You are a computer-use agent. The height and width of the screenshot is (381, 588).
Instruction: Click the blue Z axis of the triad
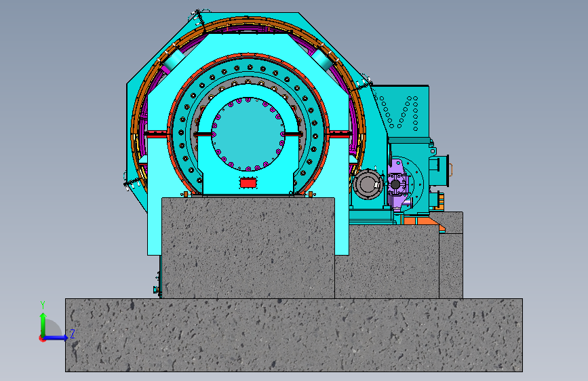click(x=56, y=338)
